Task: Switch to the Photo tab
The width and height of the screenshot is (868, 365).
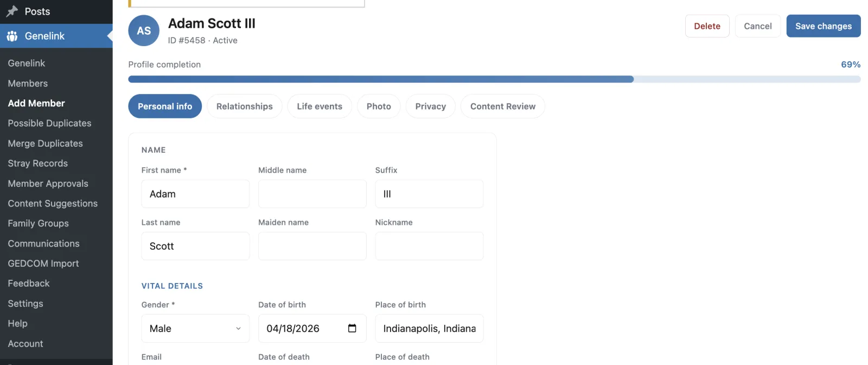Action: (x=379, y=106)
